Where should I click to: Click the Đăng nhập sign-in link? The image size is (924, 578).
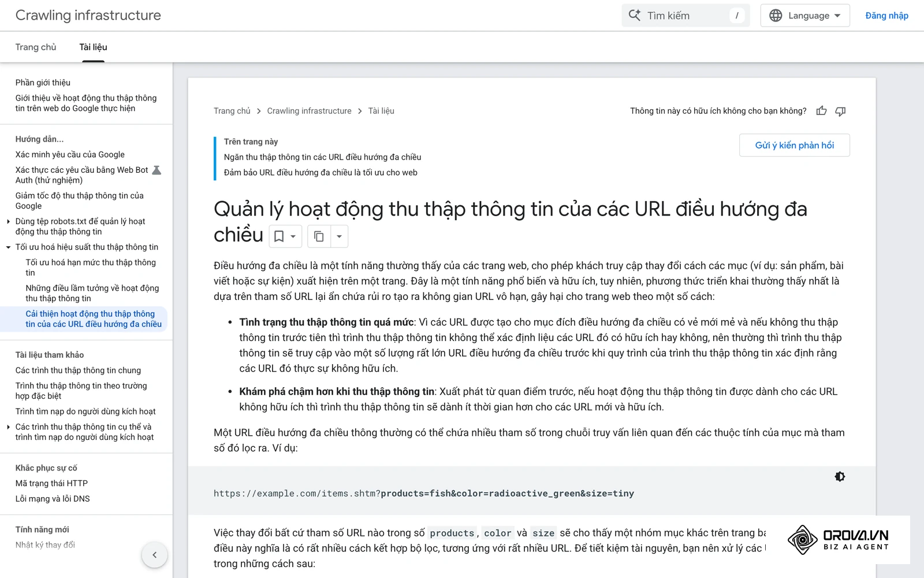[x=886, y=16]
